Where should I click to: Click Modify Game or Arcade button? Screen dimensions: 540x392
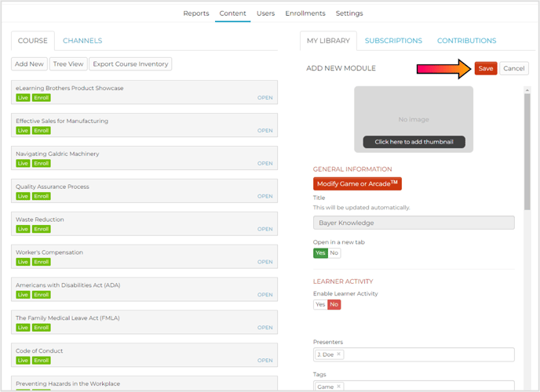[357, 183]
